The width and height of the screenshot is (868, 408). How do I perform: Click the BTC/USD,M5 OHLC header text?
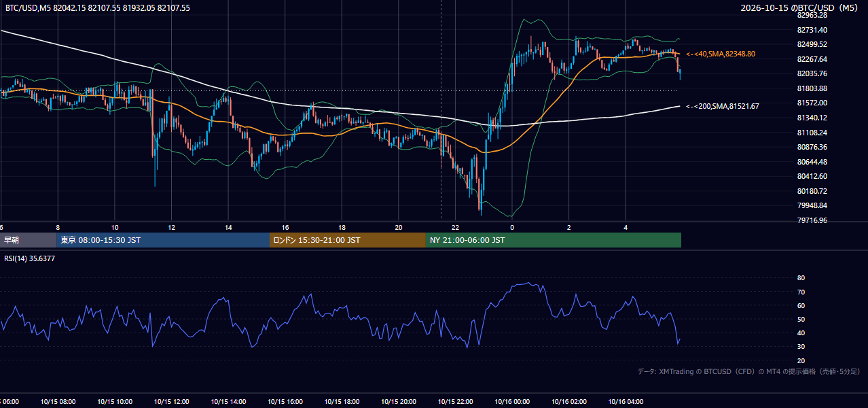(x=98, y=8)
